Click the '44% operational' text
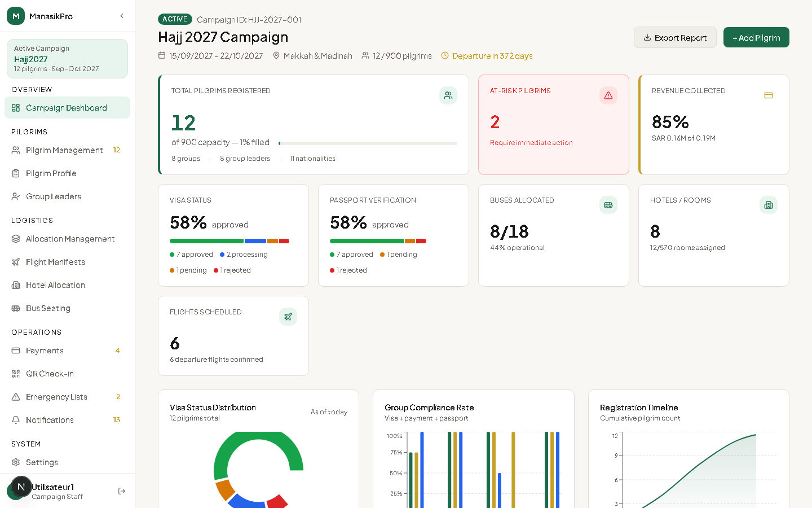The image size is (812, 508). (517, 248)
